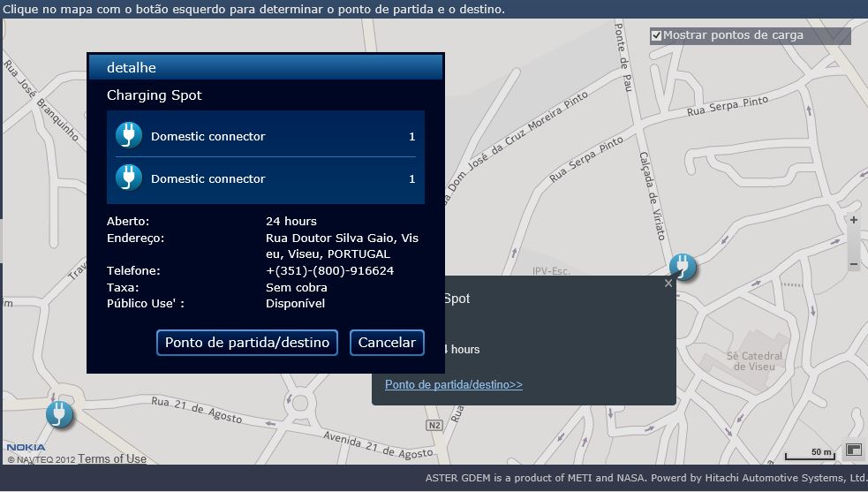This screenshot has height=492, width=868.
Task: Click the Sé Catedral de Viseu map label
Action: [x=754, y=361]
